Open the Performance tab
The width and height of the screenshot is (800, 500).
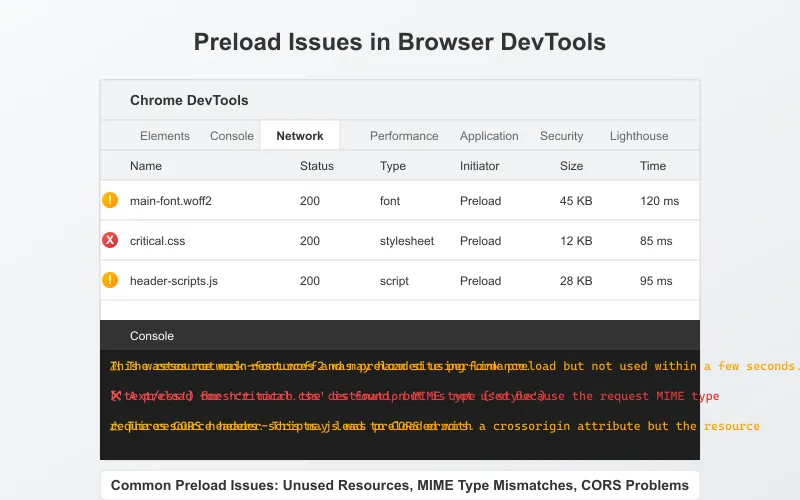pos(404,136)
